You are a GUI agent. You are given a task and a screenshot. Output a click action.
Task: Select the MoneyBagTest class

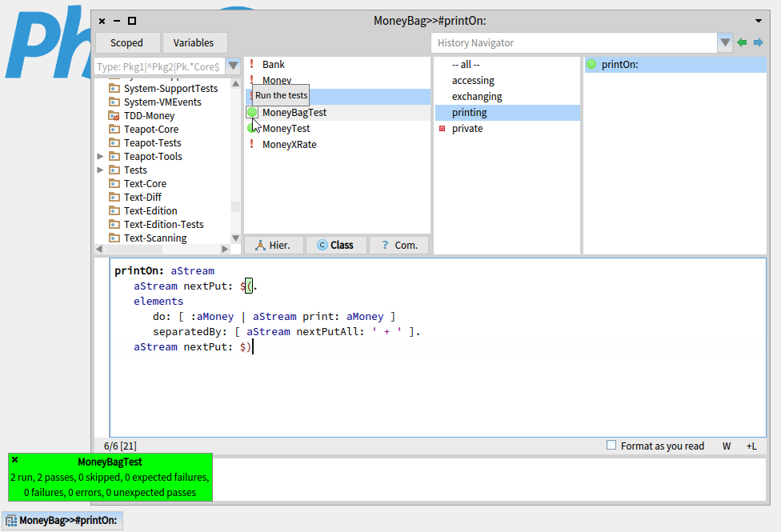[x=338, y=113]
